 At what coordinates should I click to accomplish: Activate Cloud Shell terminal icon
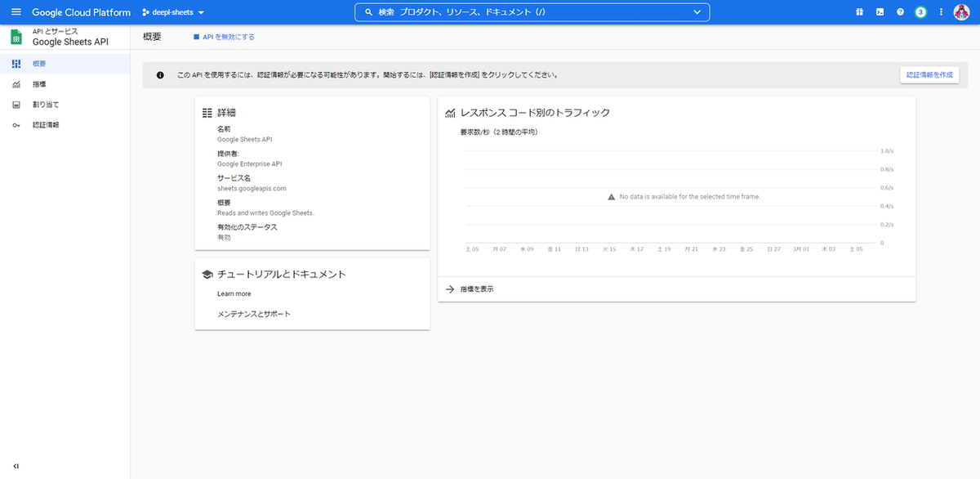pos(880,12)
